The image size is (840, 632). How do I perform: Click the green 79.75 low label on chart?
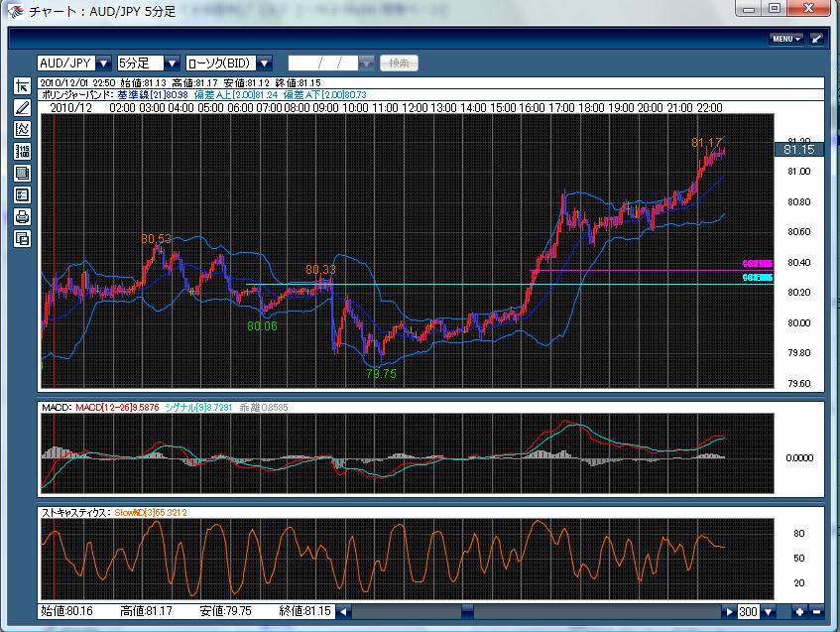(382, 374)
